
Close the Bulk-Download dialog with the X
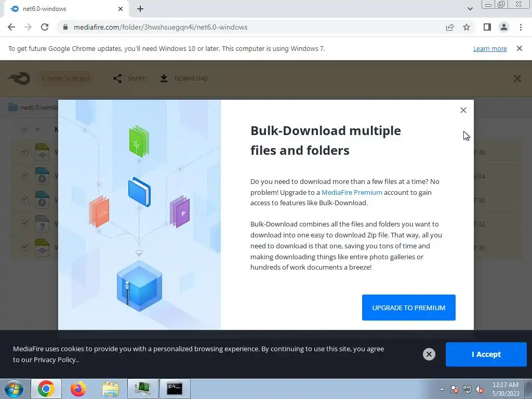pyautogui.click(x=463, y=110)
